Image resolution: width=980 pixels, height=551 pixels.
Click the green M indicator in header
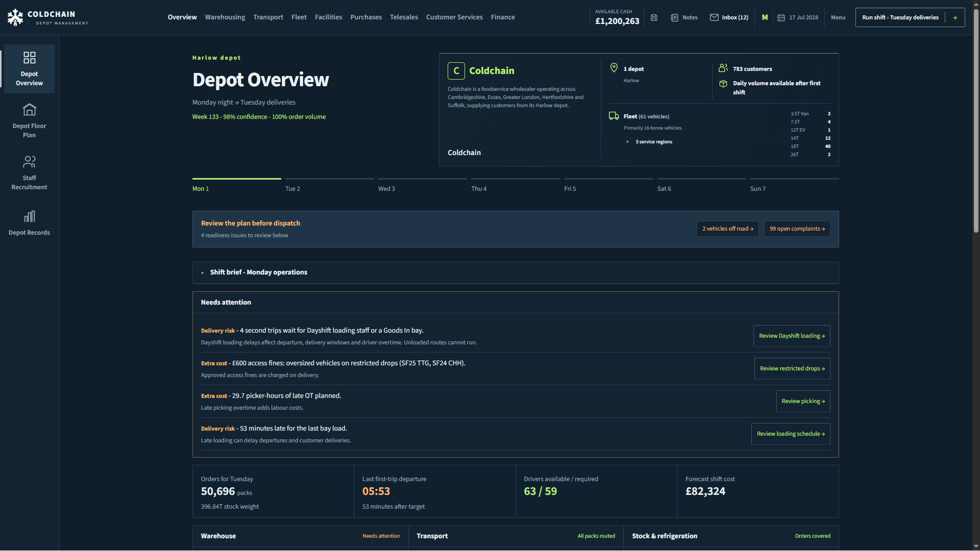pos(765,17)
